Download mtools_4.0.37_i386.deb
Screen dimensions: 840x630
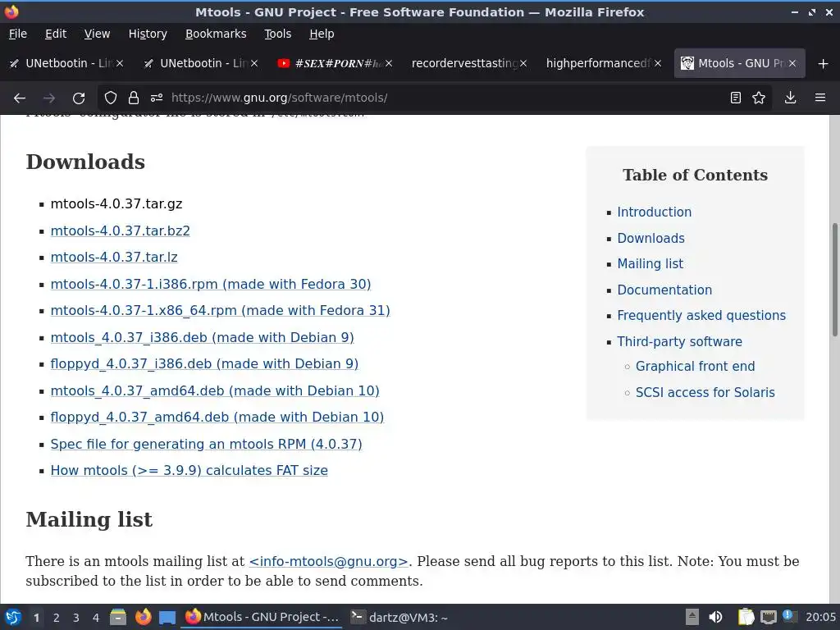(x=202, y=337)
